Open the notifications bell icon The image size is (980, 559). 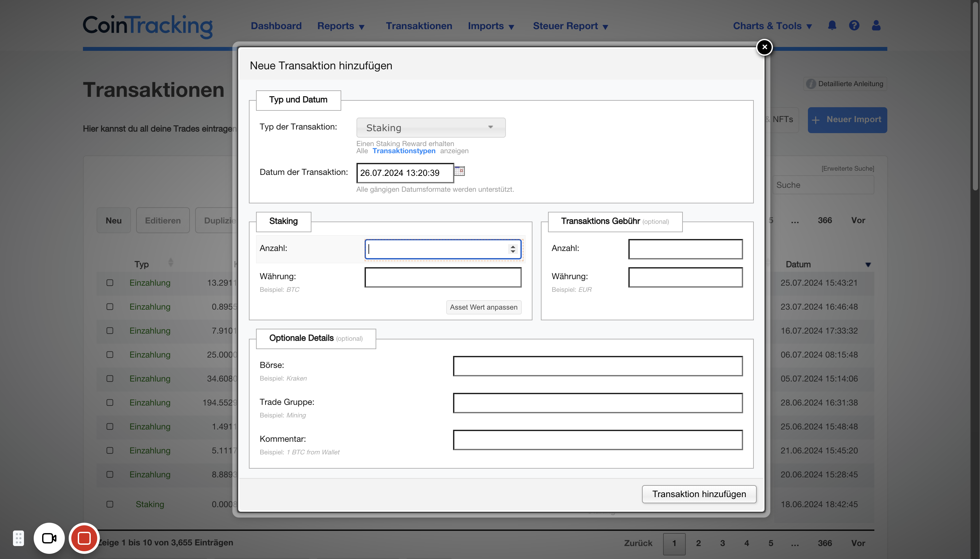point(832,25)
